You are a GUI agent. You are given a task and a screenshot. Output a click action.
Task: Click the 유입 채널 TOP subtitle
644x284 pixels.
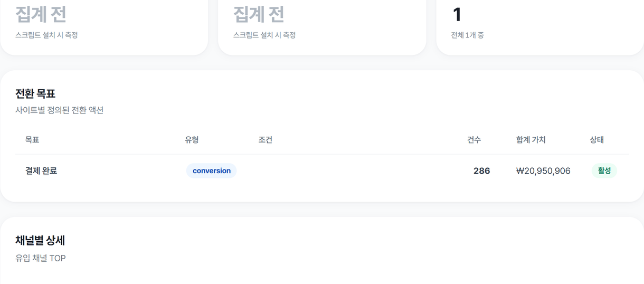(x=41, y=258)
